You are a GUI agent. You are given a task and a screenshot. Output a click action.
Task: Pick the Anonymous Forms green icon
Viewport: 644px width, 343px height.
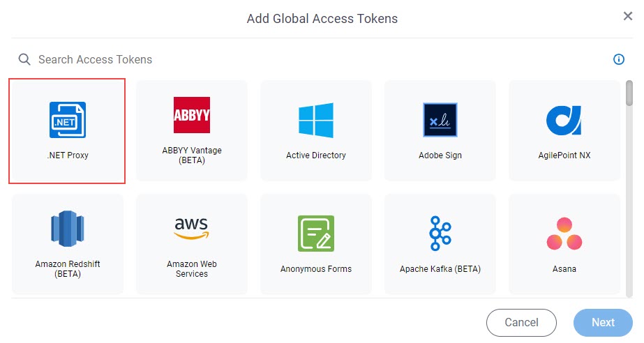click(316, 233)
